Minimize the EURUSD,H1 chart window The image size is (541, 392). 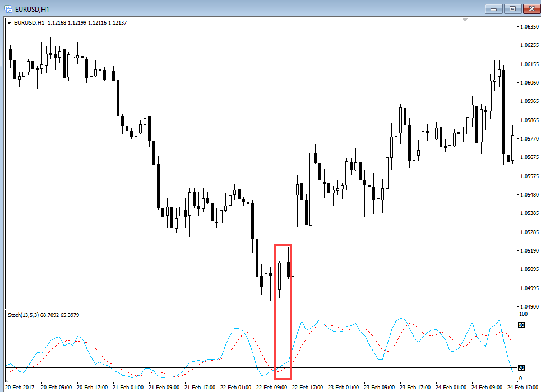493,8
